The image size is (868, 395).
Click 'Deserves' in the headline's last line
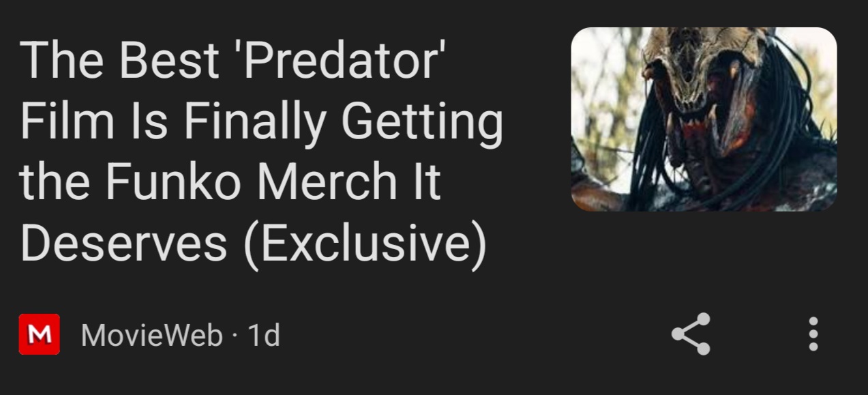click(123, 244)
